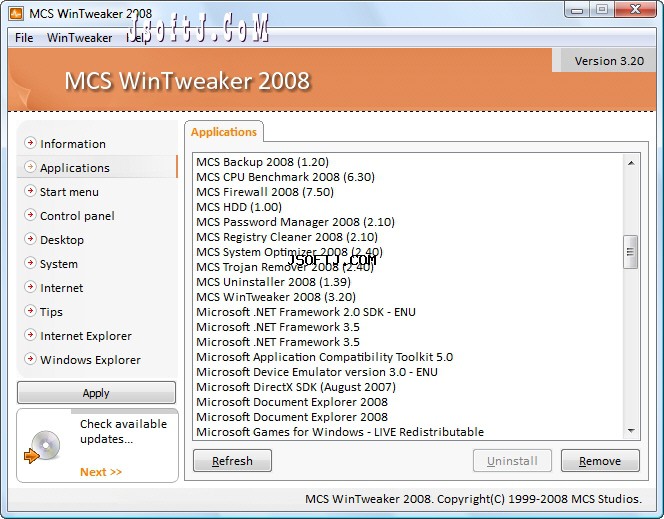Switch to the Desktop section

(62, 240)
